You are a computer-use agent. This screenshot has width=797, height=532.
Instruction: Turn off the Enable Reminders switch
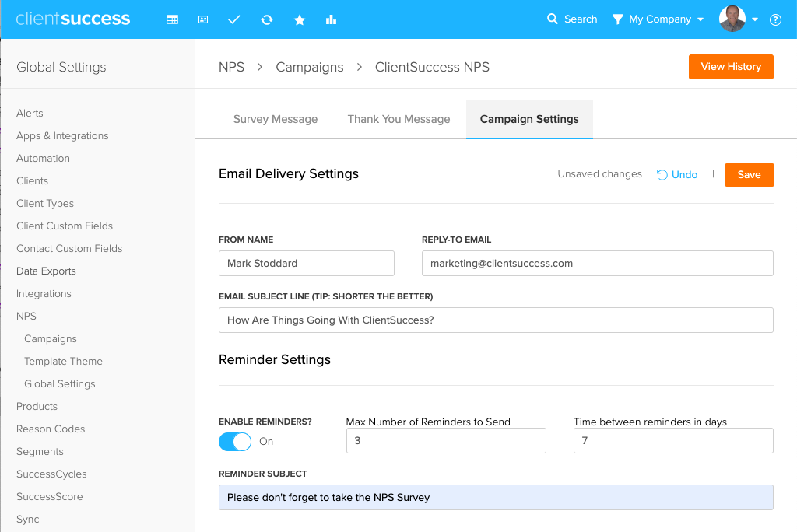point(235,442)
